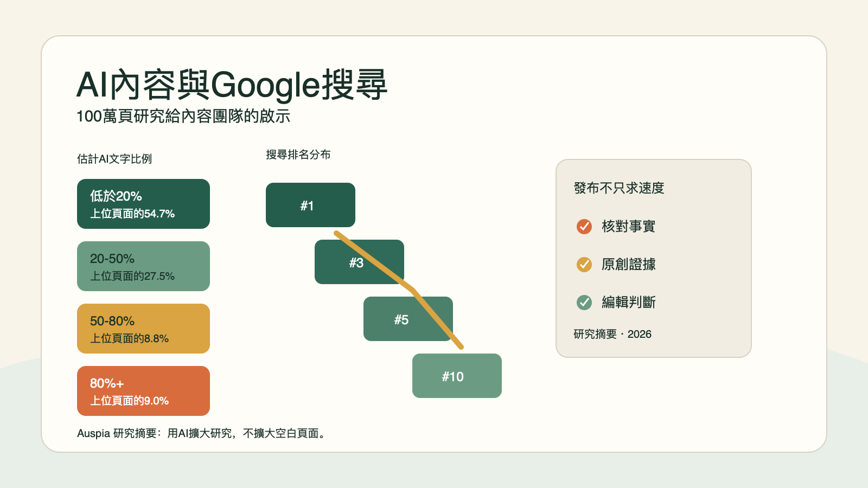Click the 上位頁面的27.5% text
The height and width of the screenshot is (488, 868).
[x=132, y=276]
